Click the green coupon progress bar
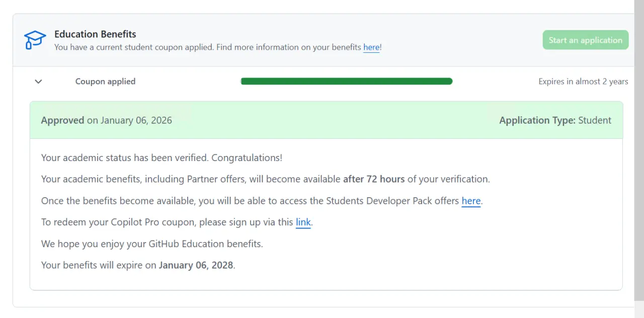 click(x=347, y=82)
